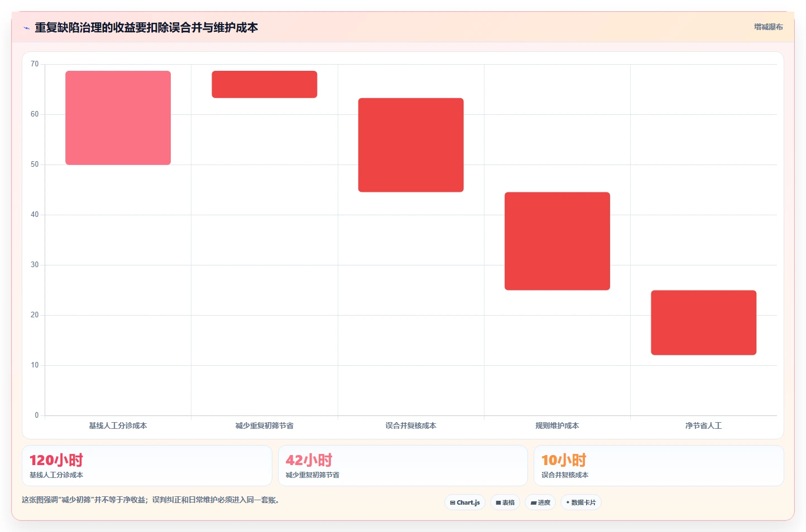Click the 数据卡片 tag chip
Image resolution: width=806 pixels, height=532 pixels.
click(x=581, y=502)
